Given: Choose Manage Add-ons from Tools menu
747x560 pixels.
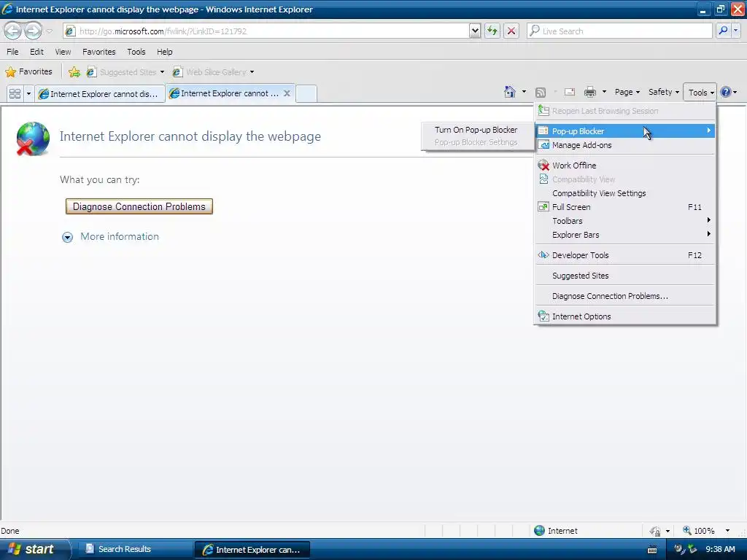Looking at the screenshot, I should 625,145.
